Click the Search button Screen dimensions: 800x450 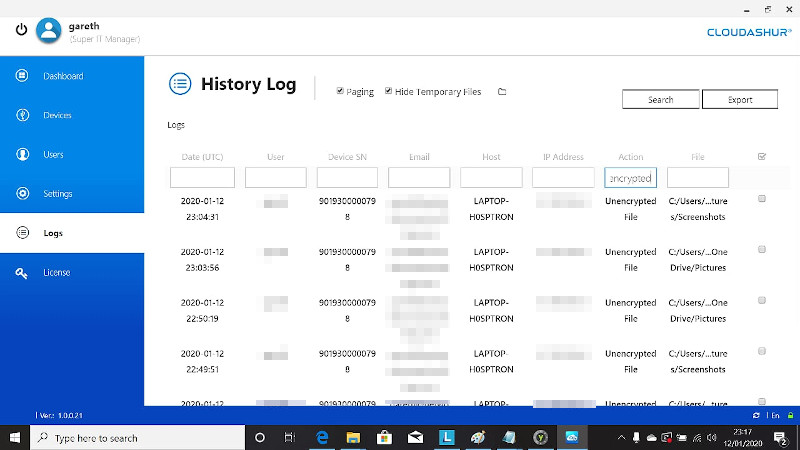pos(661,99)
